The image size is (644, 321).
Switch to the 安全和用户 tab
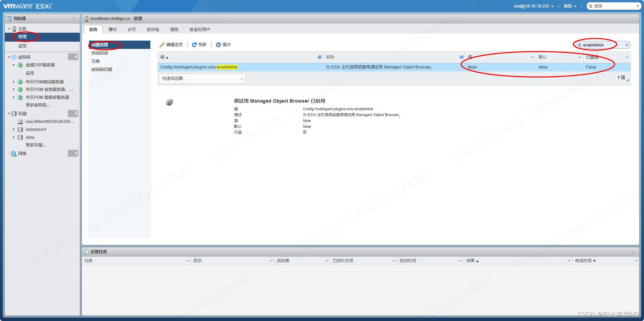coord(200,30)
